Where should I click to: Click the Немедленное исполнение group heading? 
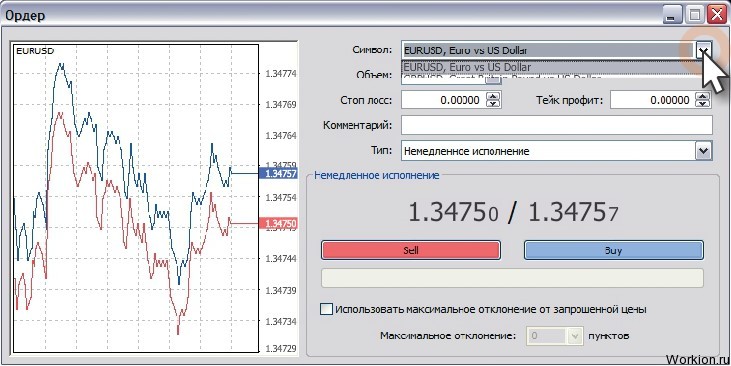tap(377, 175)
